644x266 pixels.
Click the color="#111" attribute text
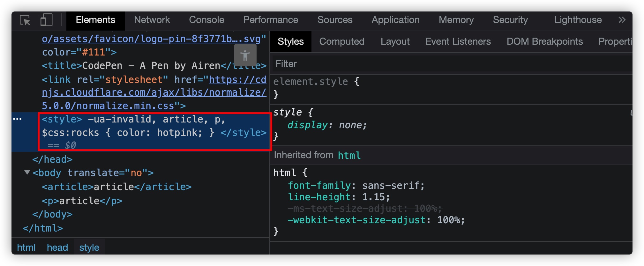76,52
